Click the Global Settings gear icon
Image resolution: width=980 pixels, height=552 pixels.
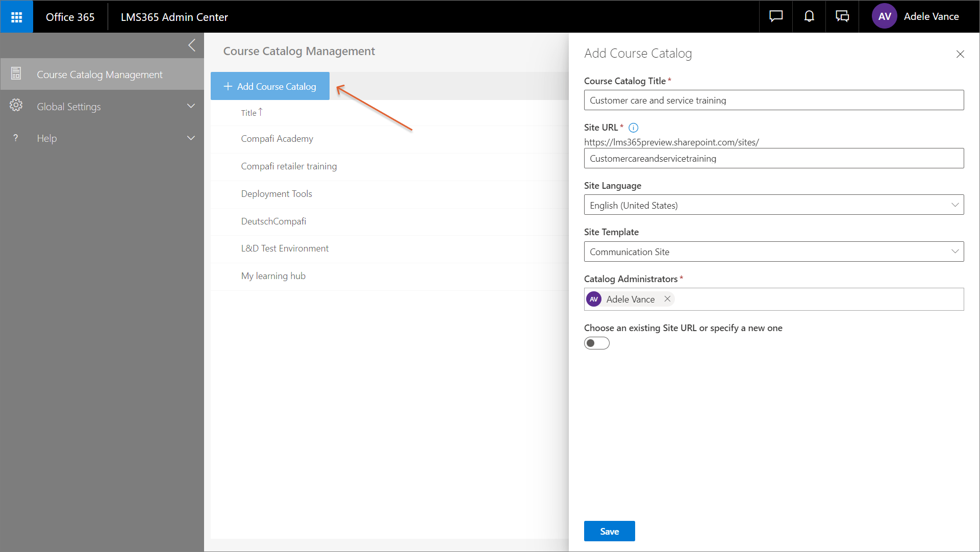pos(16,106)
